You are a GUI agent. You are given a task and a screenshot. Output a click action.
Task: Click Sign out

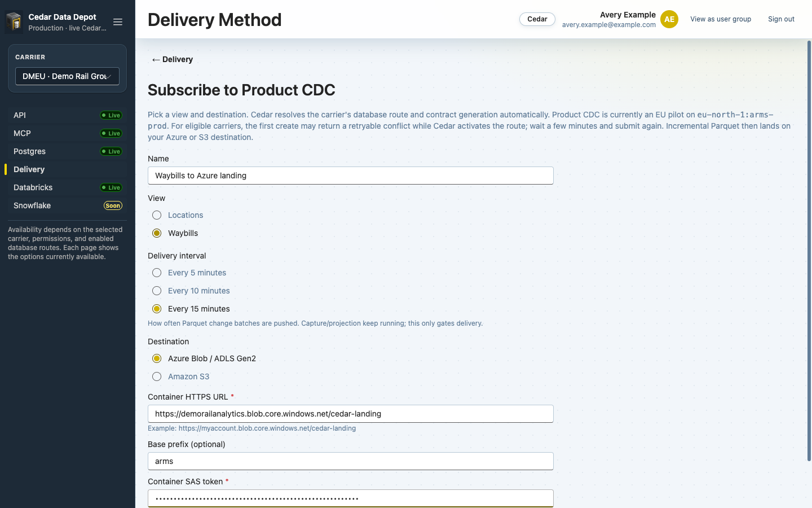[x=781, y=19]
